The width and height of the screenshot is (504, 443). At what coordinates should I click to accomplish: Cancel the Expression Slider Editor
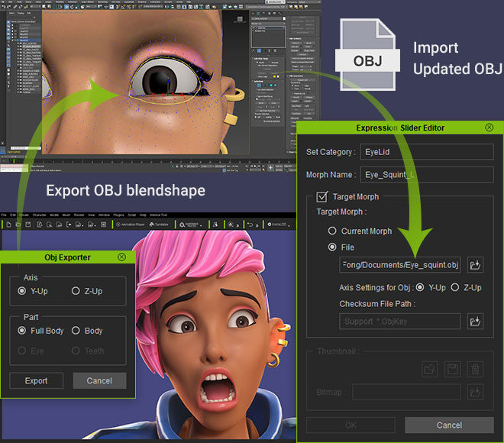point(449,425)
